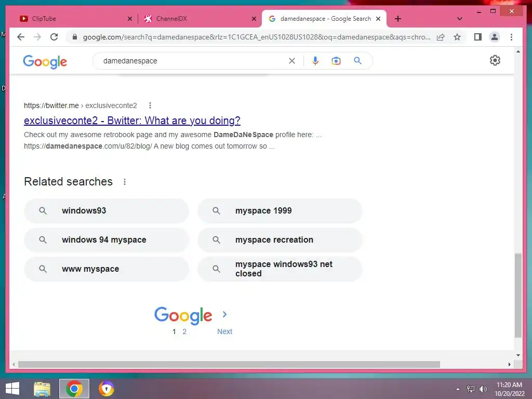
Task: Search related term myspace recreation
Action: click(280, 240)
